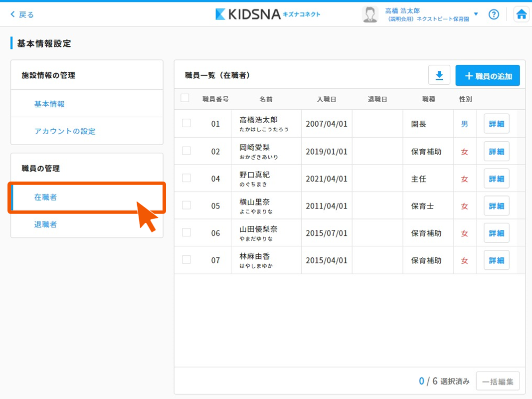Image resolution: width=532 pixels, height=399 pixels.
Task: Select checkbox for staff 04 野口真紀
Action: pyautogui.click(x=186, y=178)
